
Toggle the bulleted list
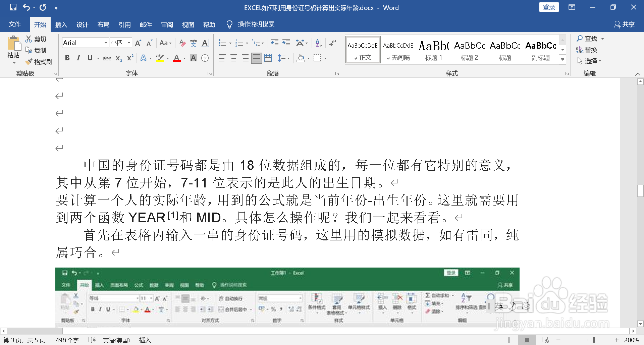pyautogui.click(x=222, y=43)
